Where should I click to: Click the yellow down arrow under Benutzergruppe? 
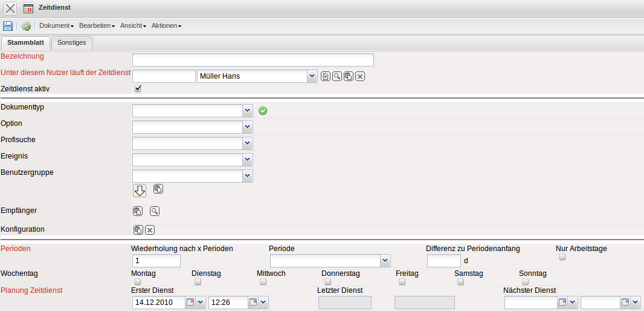[x=140, y=191]
